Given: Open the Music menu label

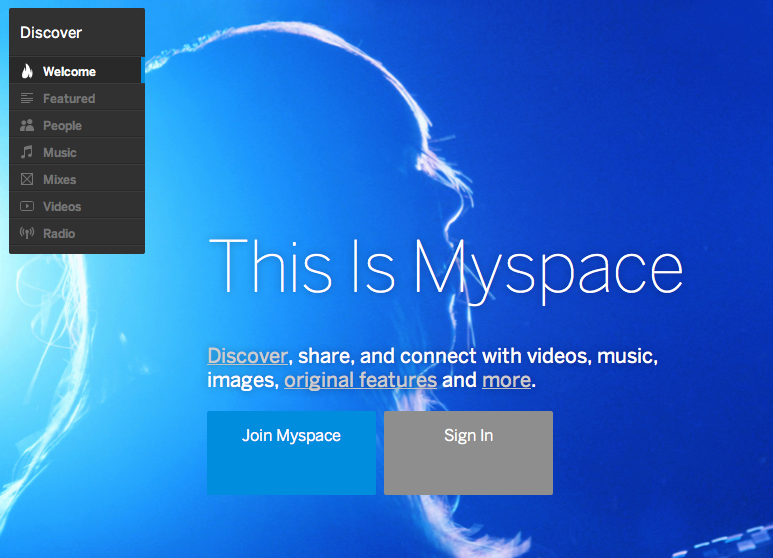Looking at the screenshot, I should coord(60,153).
